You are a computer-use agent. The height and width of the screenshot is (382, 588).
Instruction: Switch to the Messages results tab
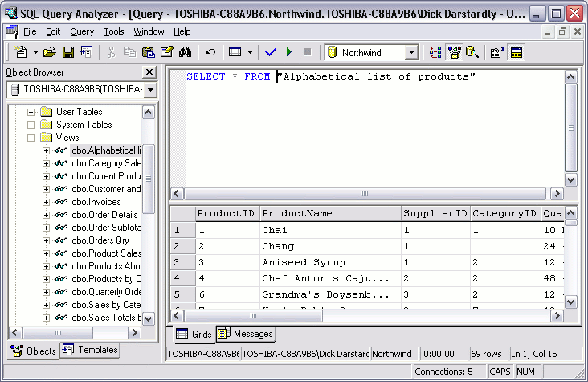246,334
